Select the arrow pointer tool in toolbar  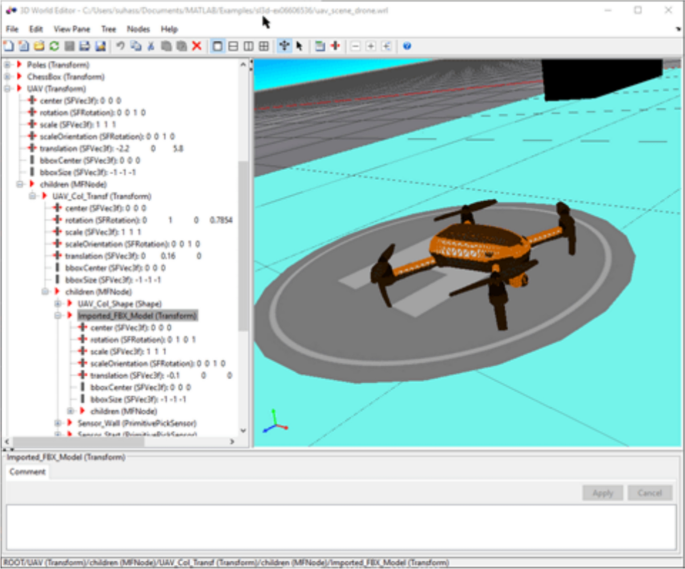[x=299, y=46]
